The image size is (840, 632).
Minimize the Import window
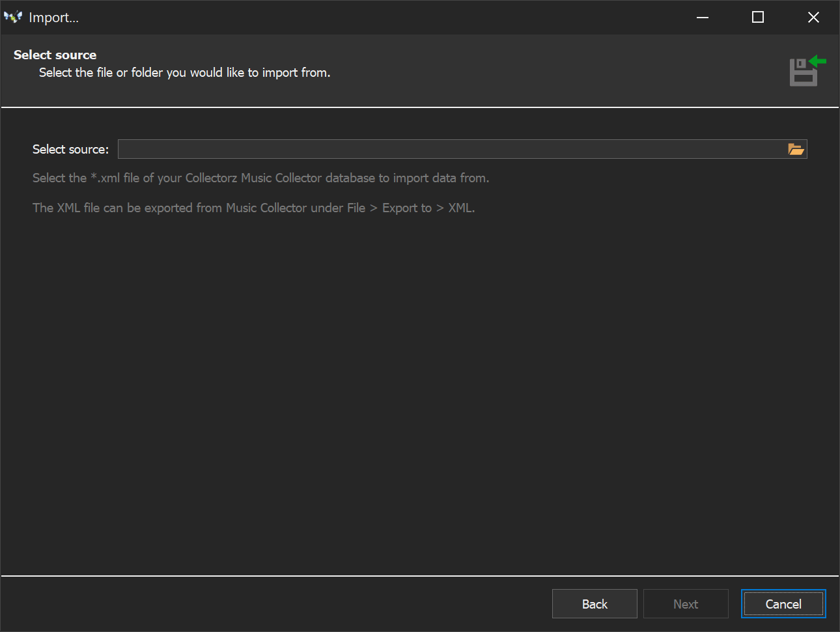coord(703,18)
